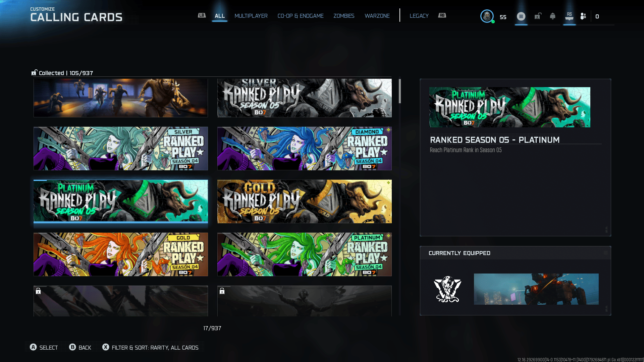This screenshot has height=362, width=644.
Task: Open the friends party icon
Action: [x=583, y=16]
